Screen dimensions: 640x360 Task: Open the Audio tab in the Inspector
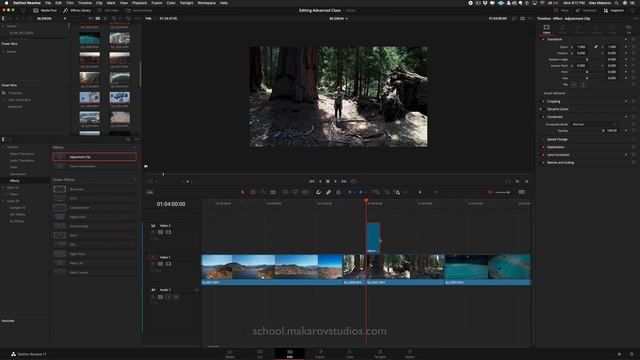click(562, 29)
